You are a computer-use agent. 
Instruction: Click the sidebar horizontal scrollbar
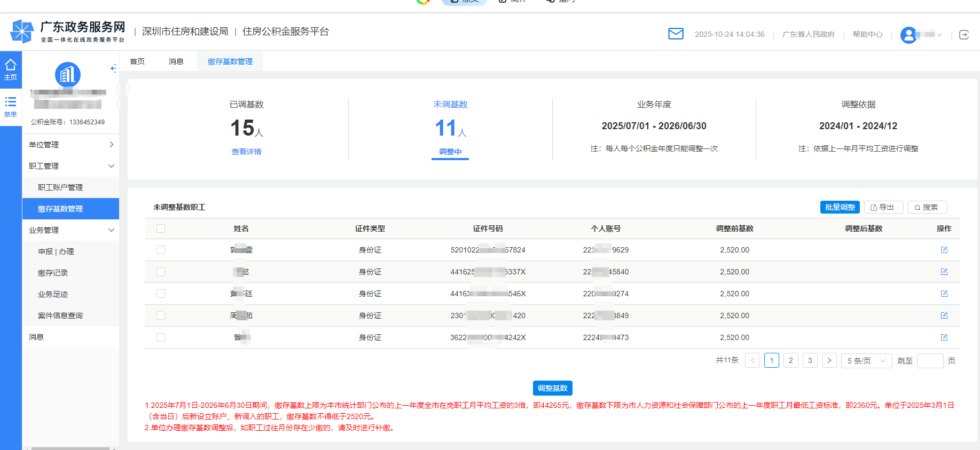(x=70, y=448)
